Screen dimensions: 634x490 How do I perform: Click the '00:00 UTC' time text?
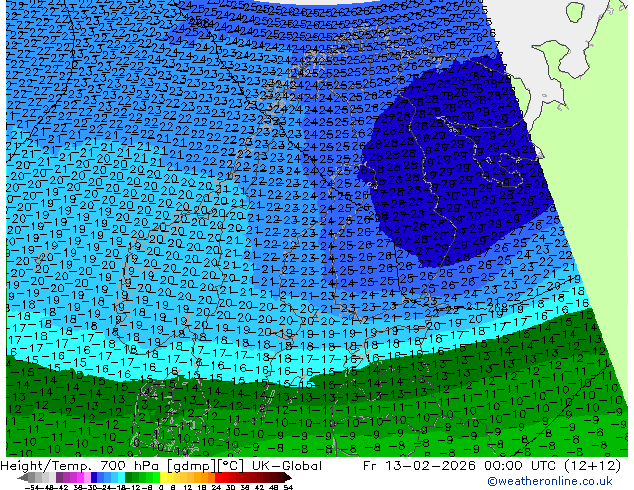(522, 466)
